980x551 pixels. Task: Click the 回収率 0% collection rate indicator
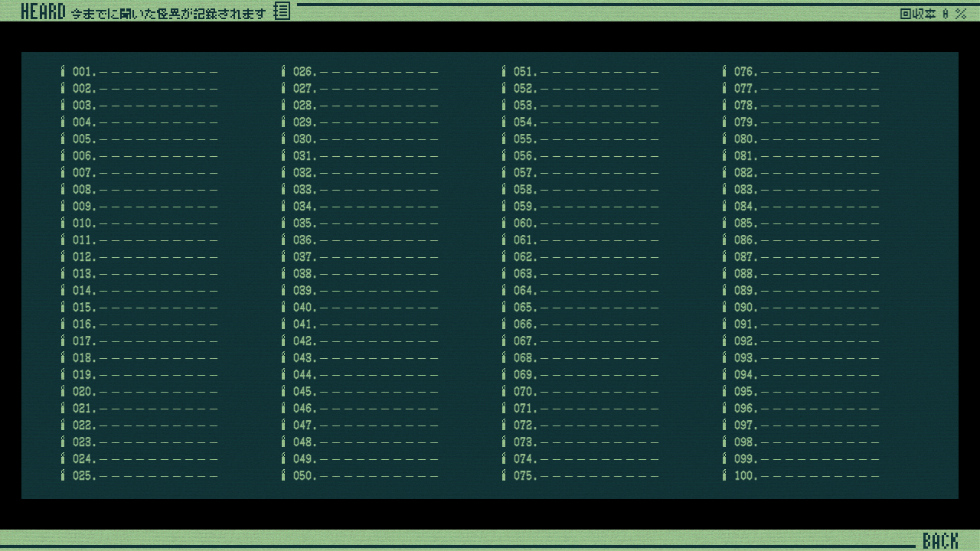coord(933,14)
